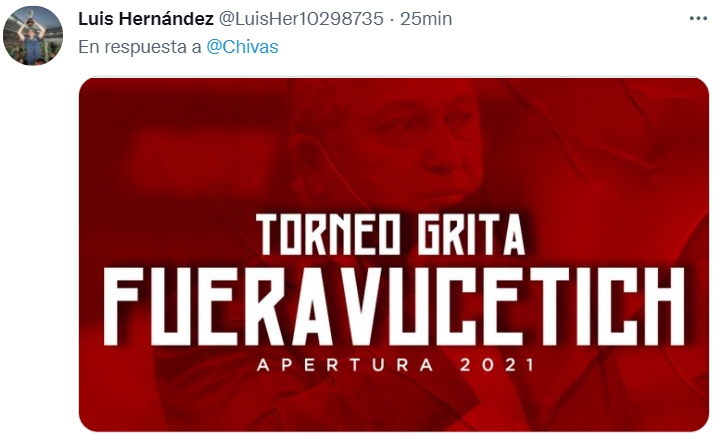Open the 25min timestamp link
The image size is (715, 438).
[426, 19]
